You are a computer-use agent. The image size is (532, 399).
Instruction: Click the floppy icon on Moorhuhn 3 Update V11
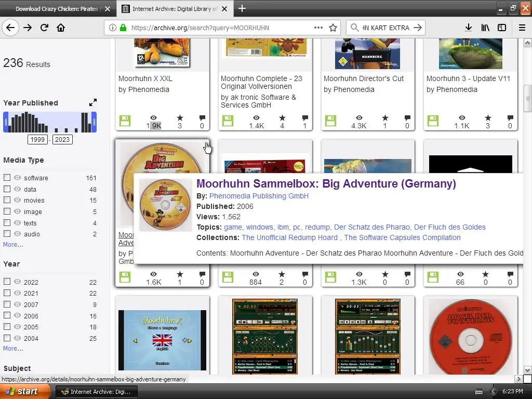[433, 121]
